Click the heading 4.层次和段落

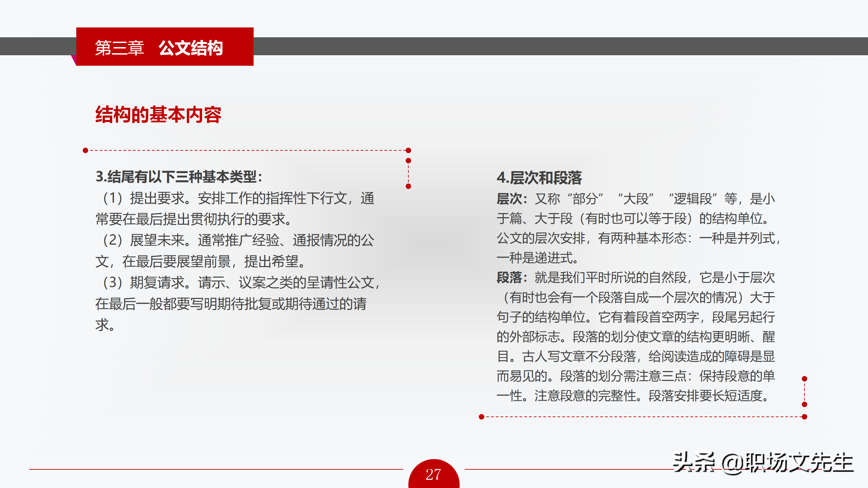[x=539, y=178]
